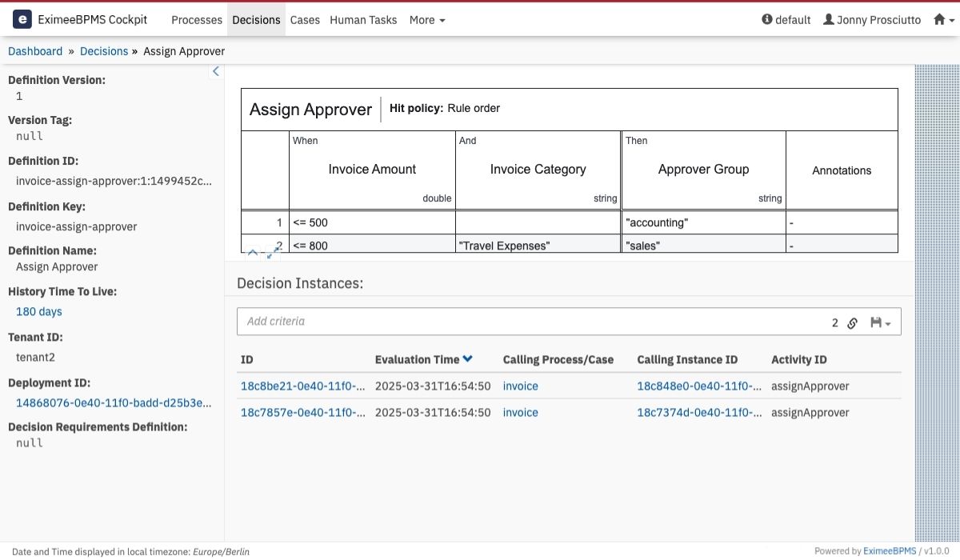Screen dimensions: 960x560
Task: Click the EximeeBPMS Cockpit title
Action: click(x=93, y=20)
